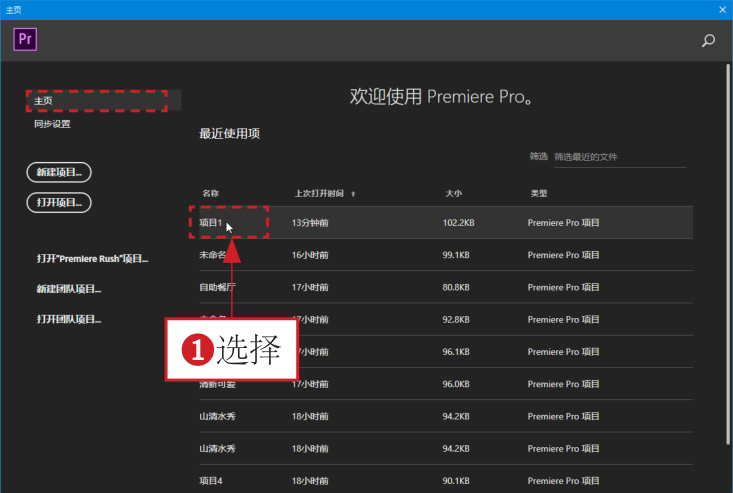
Task: Click the 96.1KB size cell
Action: (456, 352)
